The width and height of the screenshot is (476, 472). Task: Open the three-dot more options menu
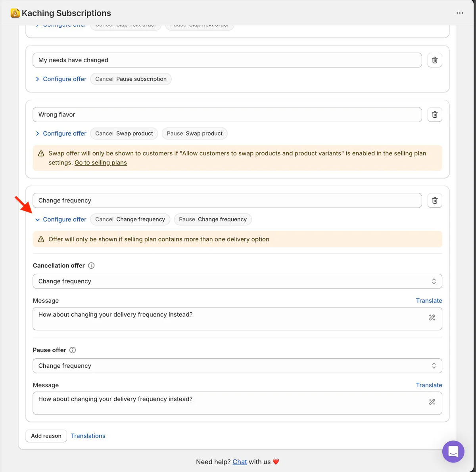pyautogui.click(x=460, y=13)
